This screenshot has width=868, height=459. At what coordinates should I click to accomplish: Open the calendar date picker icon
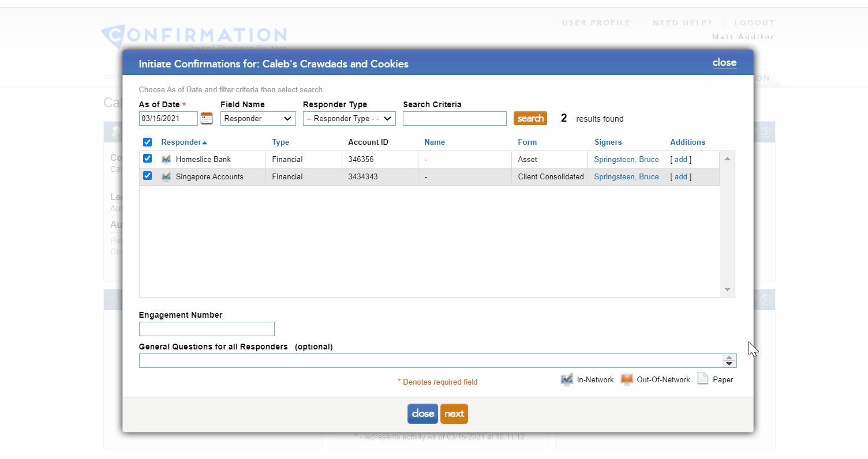pos(207,118)
